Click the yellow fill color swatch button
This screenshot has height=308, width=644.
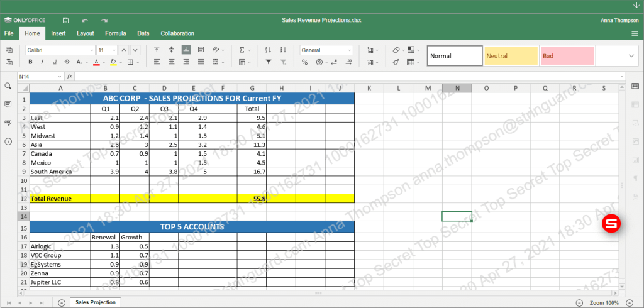click(x=113, y=62)
